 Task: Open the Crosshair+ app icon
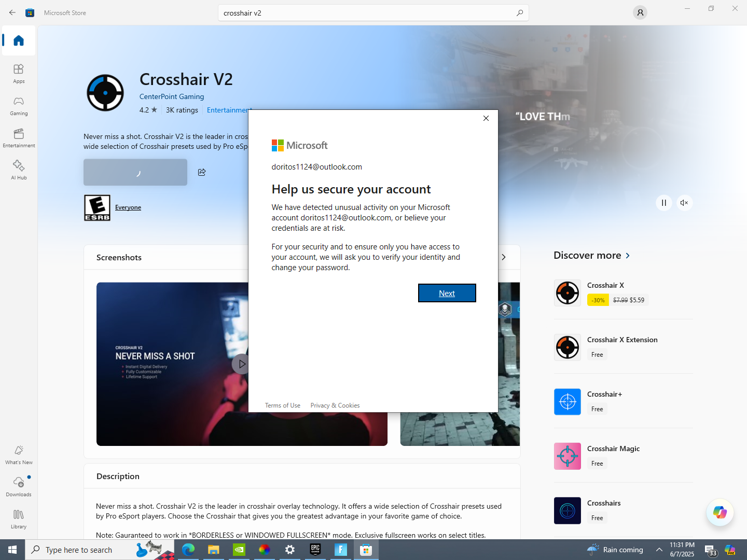pos(568,402)
